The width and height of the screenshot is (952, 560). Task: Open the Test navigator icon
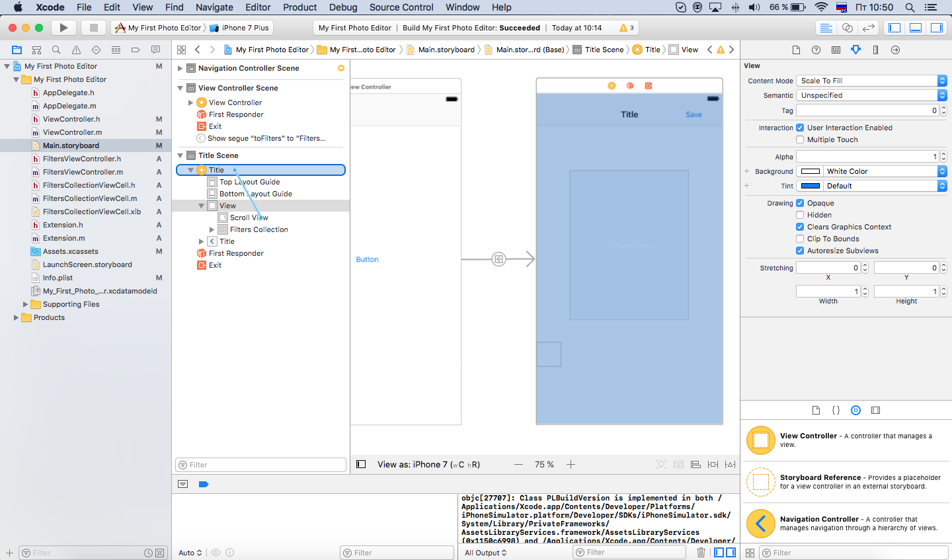click(97, 50)
